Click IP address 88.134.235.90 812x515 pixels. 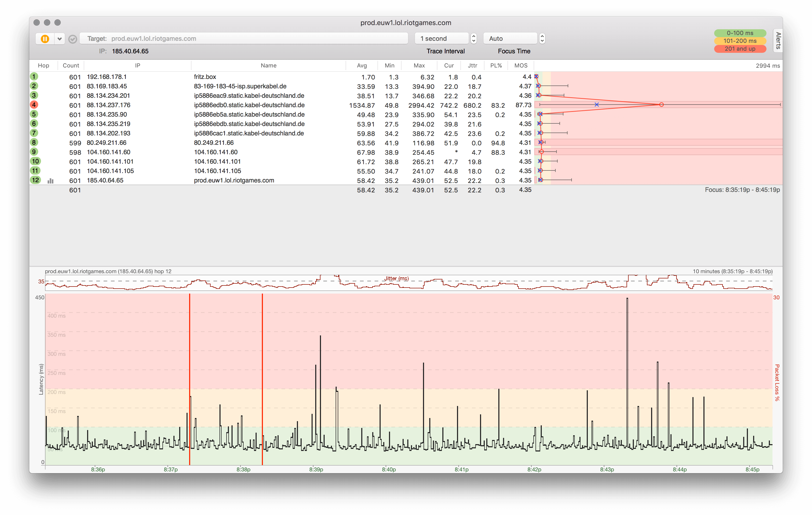[x=107, y=115]
